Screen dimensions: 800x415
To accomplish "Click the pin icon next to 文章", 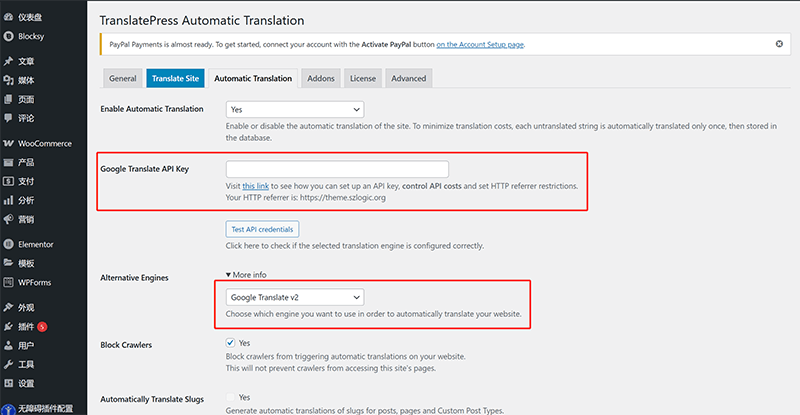I will [x=8, y=61].
